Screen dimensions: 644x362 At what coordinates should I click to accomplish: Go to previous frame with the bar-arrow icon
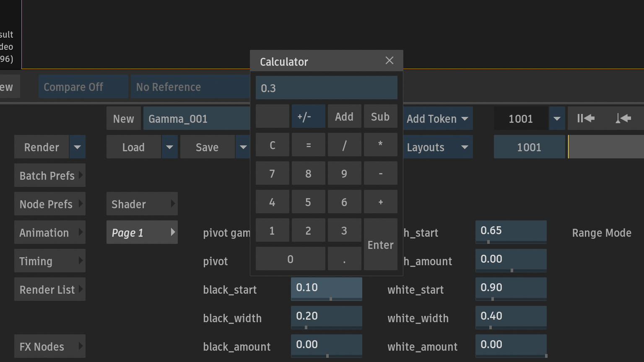tap(586, 119)
